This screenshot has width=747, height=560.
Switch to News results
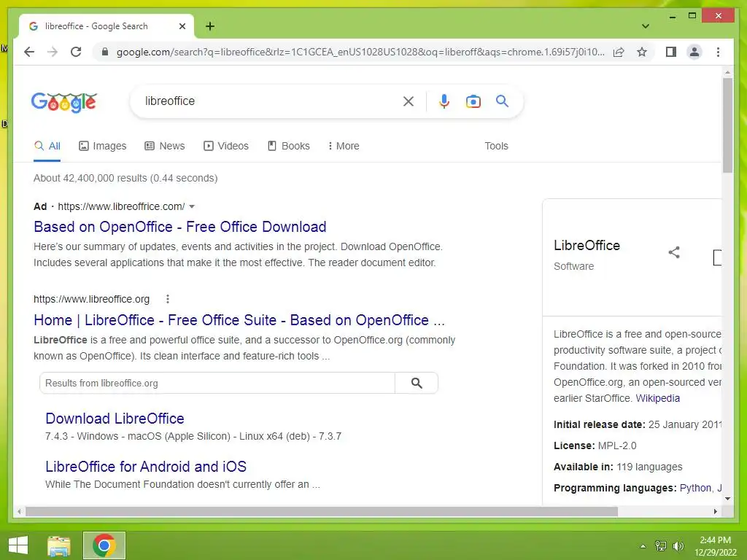[164, 146]
